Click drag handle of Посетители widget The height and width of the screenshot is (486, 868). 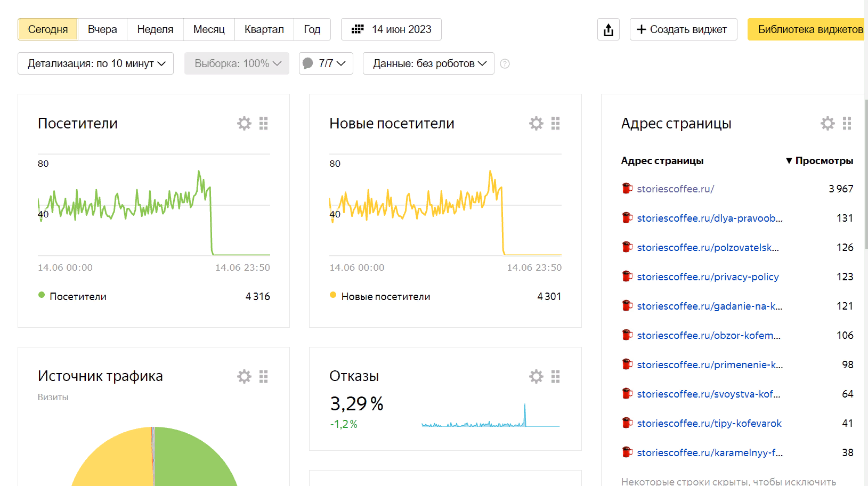[263, 124]
